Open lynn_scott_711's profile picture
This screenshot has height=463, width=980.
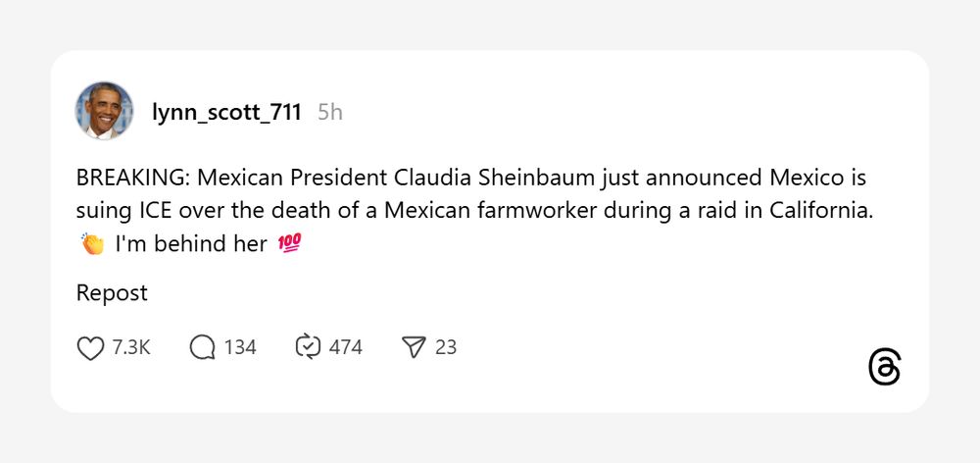coord(105,111)
